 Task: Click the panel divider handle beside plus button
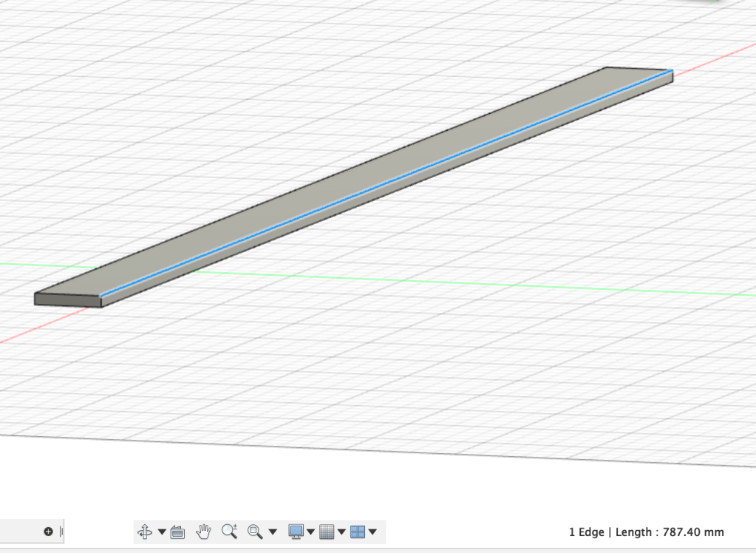61,532
